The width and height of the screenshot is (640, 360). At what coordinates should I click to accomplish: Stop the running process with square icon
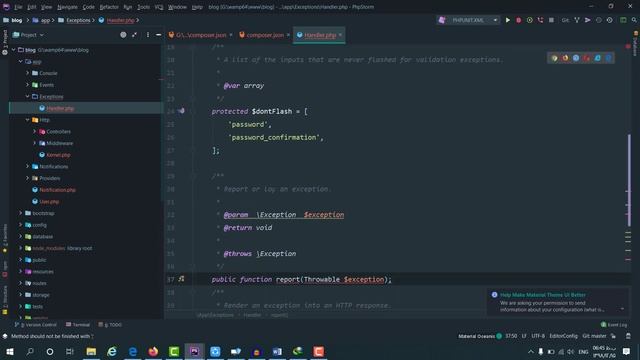pos(551,20)
